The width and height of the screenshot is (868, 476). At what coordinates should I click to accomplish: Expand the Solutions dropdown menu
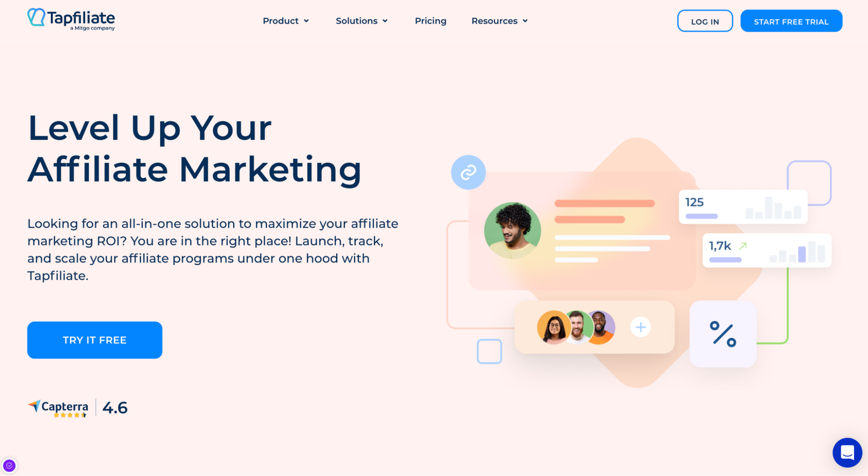click(360, 21)
